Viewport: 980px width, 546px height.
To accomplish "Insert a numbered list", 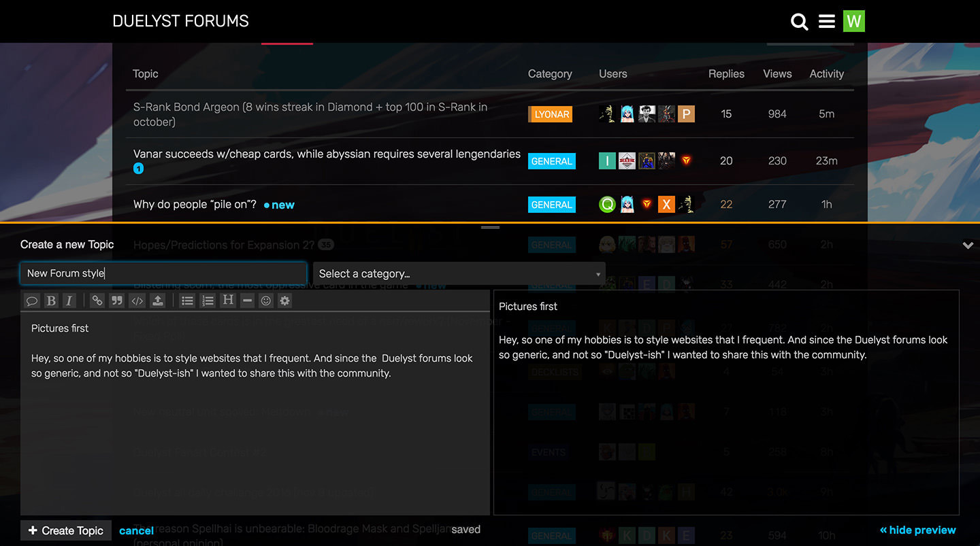I will point(208,301).
